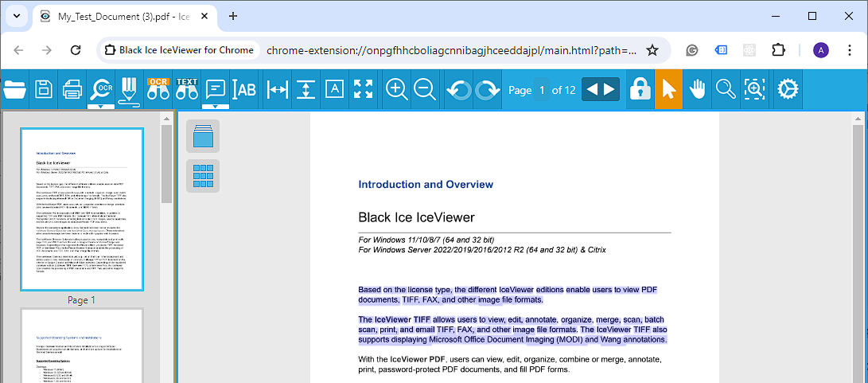Click the thumbnail panel scrollbar handle
868x383 pixels.
tap(166, 163)
